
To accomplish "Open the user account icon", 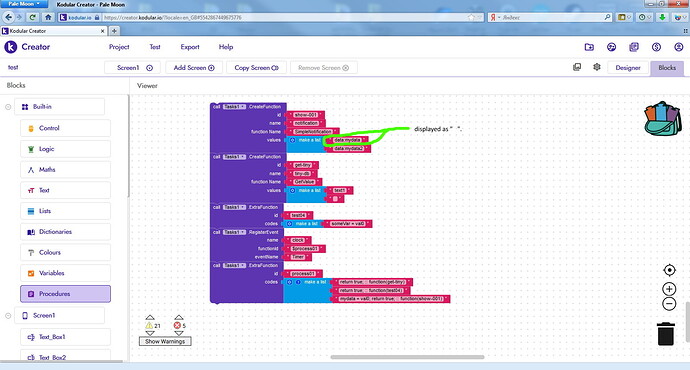I will click(x=679, y=47).
